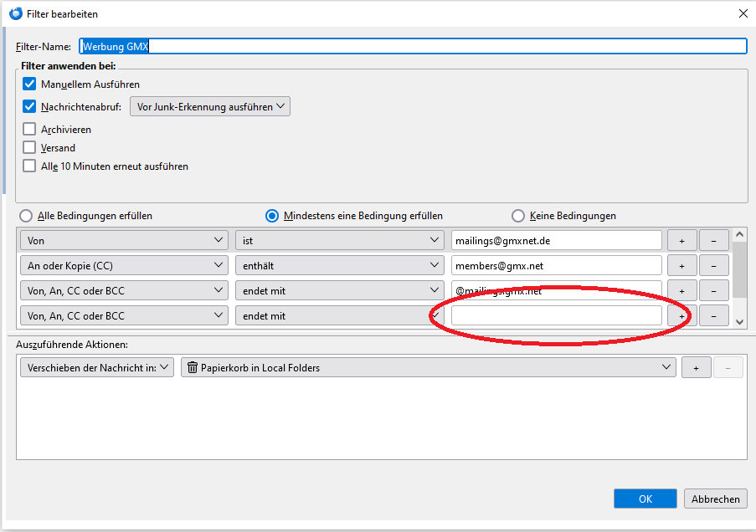Select Keine Bedingungen radio option
Viewport: 756px width, 532px height.
[518, 216]
